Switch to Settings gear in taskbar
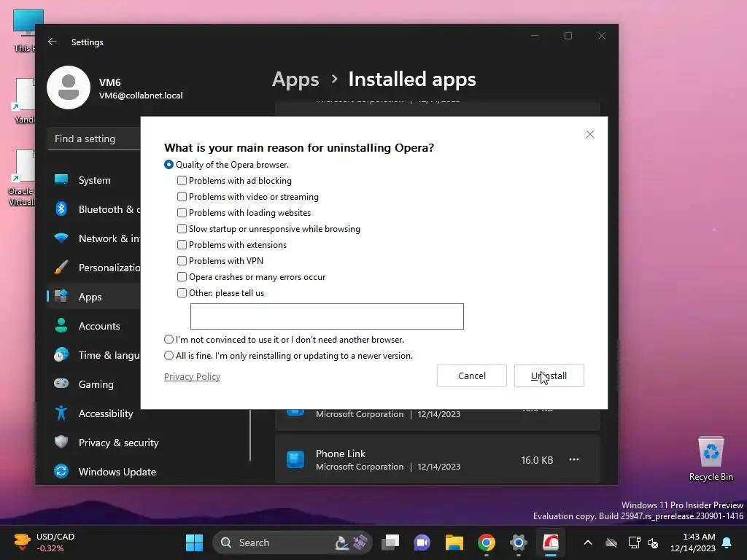Viewport: 747px width, 560px height. pyautogui.click(x=519, y=542)
